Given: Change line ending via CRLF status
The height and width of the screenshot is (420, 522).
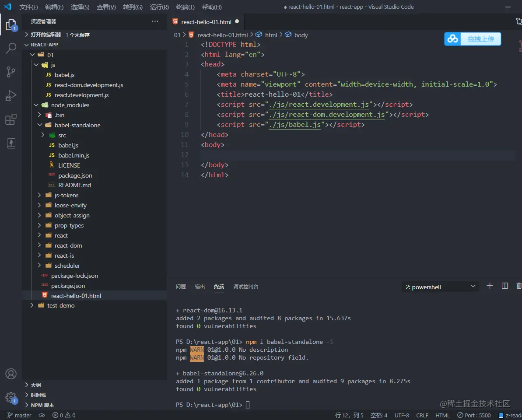Looking at the screenshot, I should pyautogui.click(x=422, y=415).
